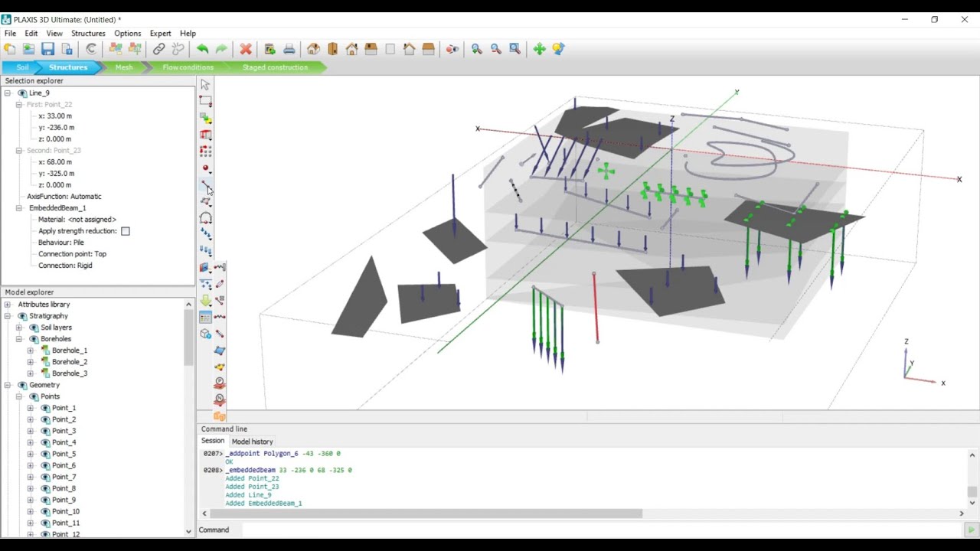980x551 pixels.
Task: Click the Save project floppy icon
Action: (47, 49)
